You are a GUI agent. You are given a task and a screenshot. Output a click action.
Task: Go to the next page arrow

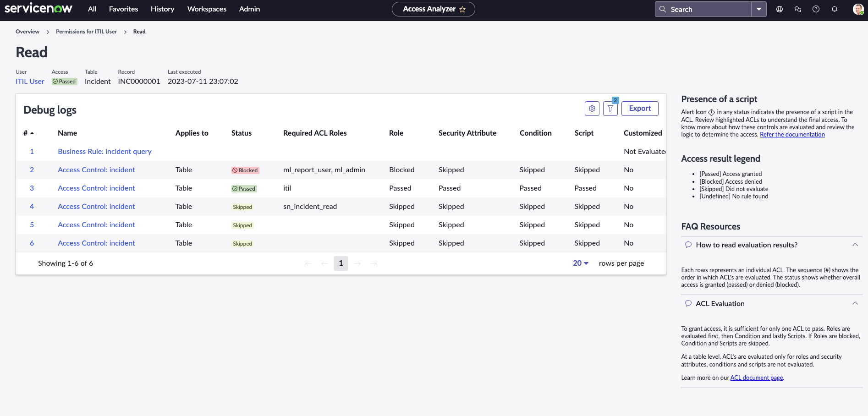point(357,263)
